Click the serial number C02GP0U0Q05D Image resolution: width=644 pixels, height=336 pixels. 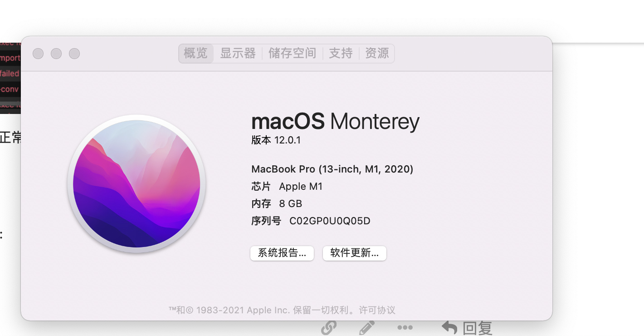pyautogui.click(x=330, y=221)
